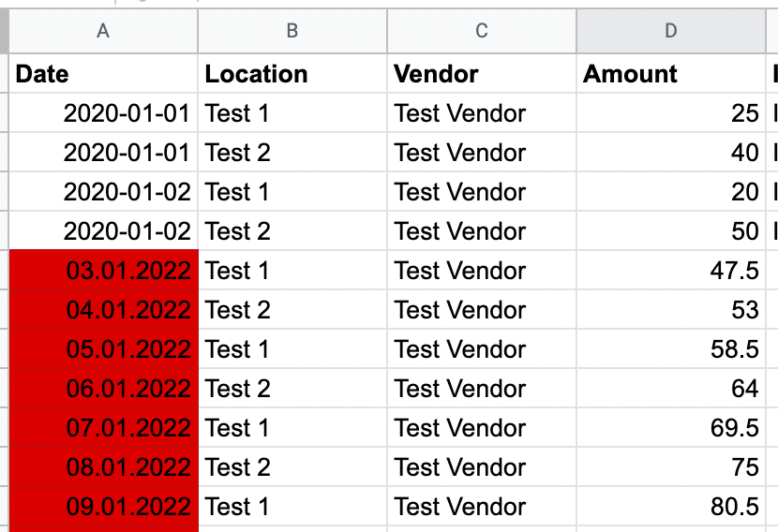Click Test 1 next to 05.01.2022

click(292, 349)
